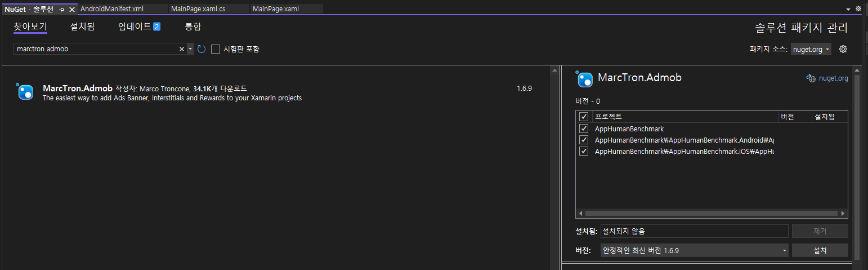Switch to MainPage.xaml tab
Viewport: 868px width, 270px height.
coord(287,9)
